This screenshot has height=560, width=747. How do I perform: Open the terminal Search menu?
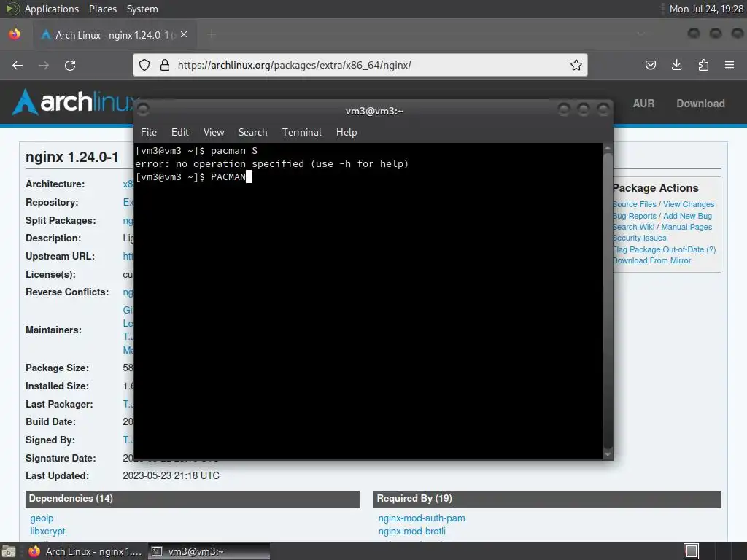pos(252,133)
